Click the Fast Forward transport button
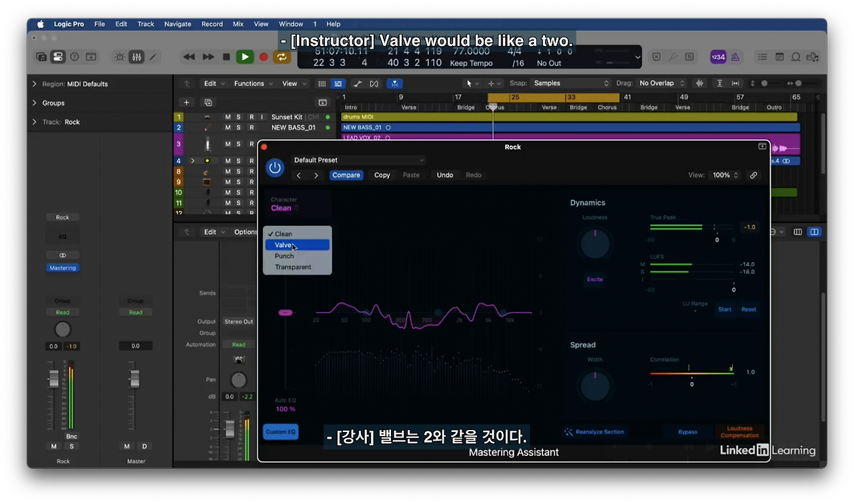The image size is (854, 504). 208,57
